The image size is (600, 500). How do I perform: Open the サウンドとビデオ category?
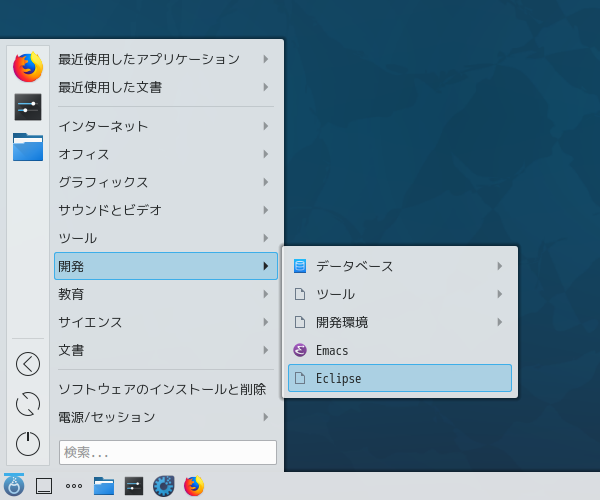click(x=166, y=210)
